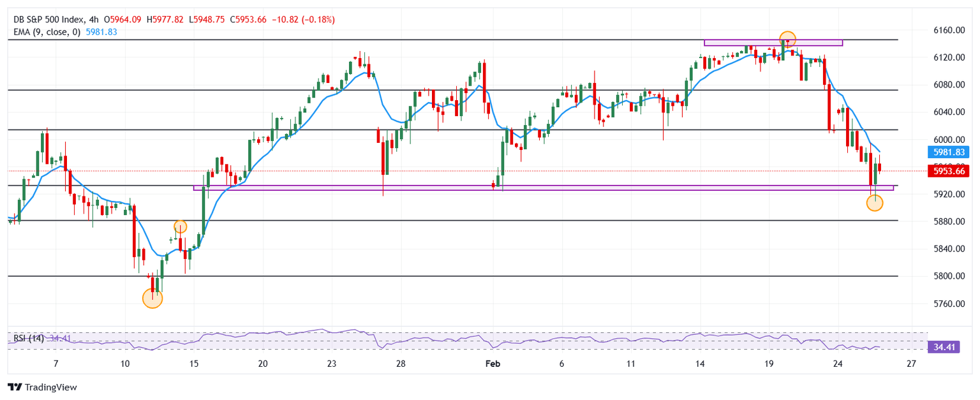Select the large orange circle at the lowest low

click(152, 298)
